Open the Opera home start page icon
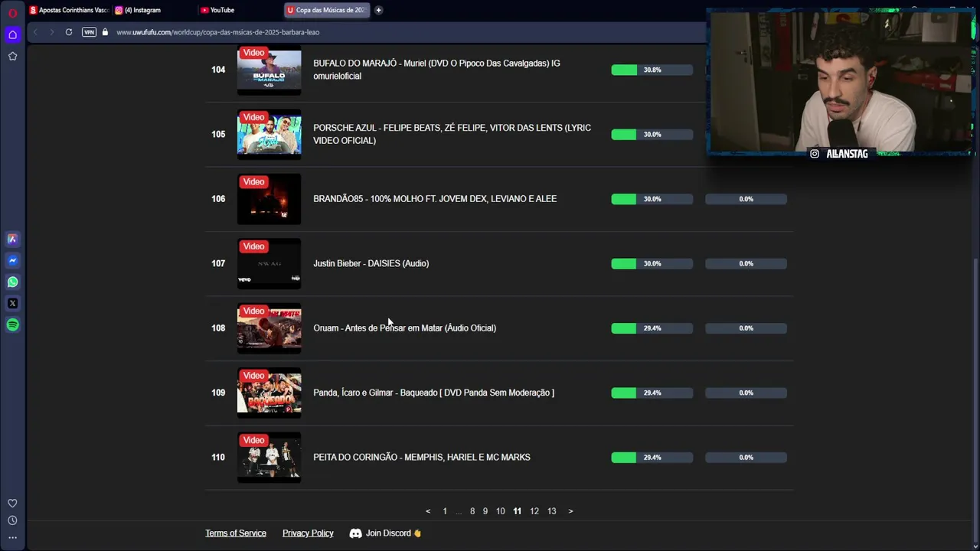The image size is (980, 551). (12, 34)
